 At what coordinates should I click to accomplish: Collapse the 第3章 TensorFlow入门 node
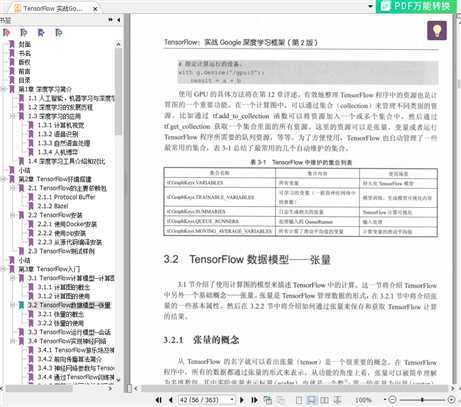click(x=4, y=269)
